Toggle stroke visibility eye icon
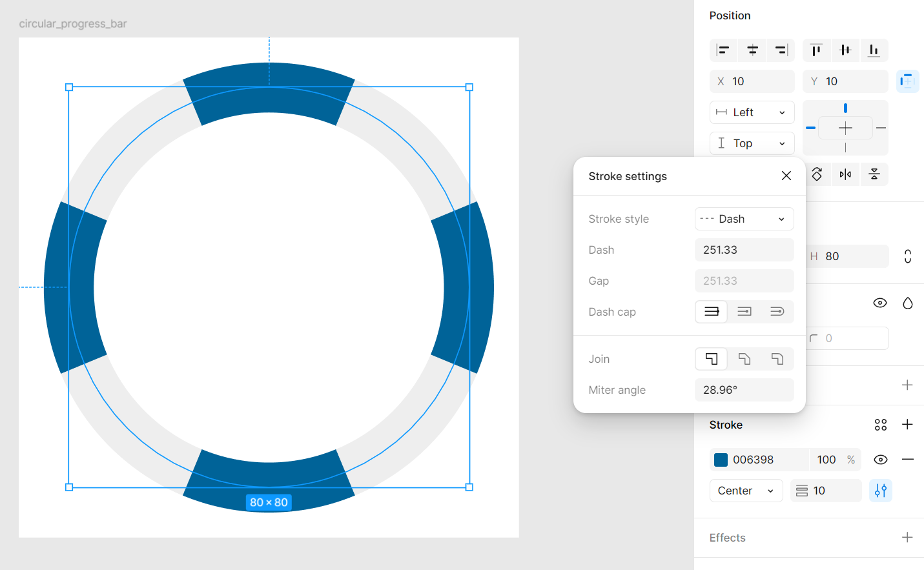Image resolution: width=924 pixels, height=570 pixels. (x=880, y=460)
